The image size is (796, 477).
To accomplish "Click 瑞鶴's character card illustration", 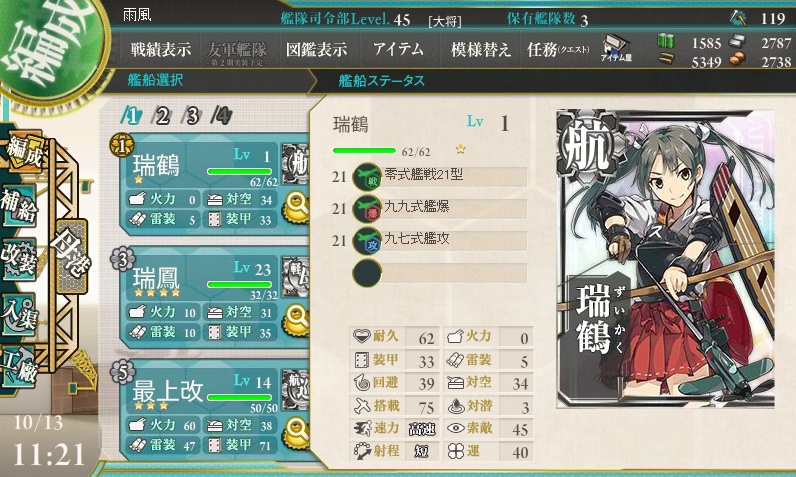I will (x=665, y=259).
